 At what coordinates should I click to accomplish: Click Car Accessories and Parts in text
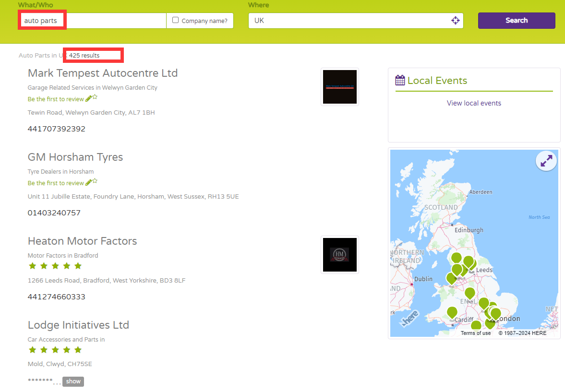pos(66,339)
